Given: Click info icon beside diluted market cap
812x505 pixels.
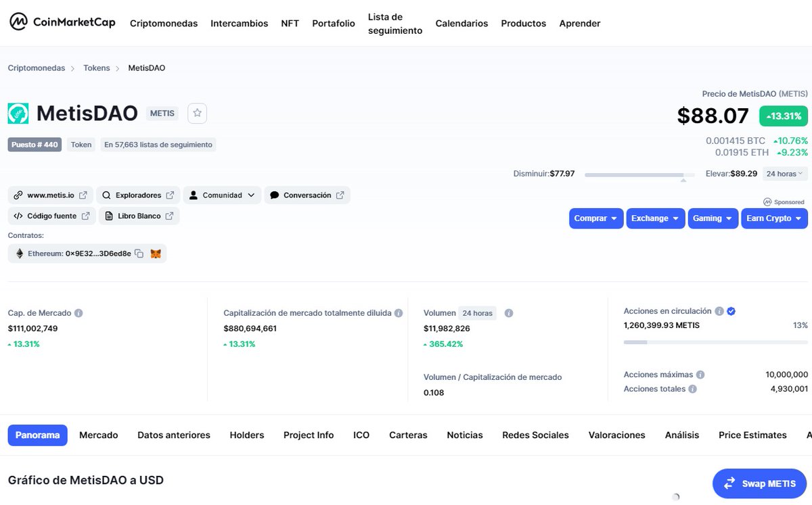Looking at the screenshot, I should [x=399, y=313].
